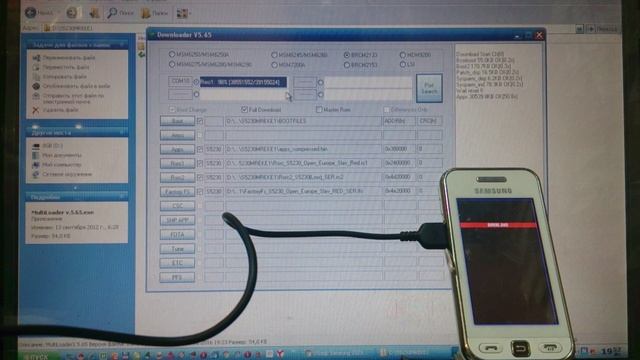The width and height of the screenshot is (640, 360).
Task: Move this file (Переместить файл)
Action: (66, 67)
